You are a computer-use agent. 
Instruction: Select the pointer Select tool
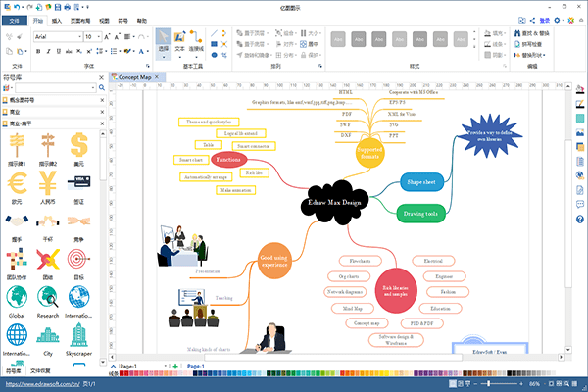click(x=163, y=43)
